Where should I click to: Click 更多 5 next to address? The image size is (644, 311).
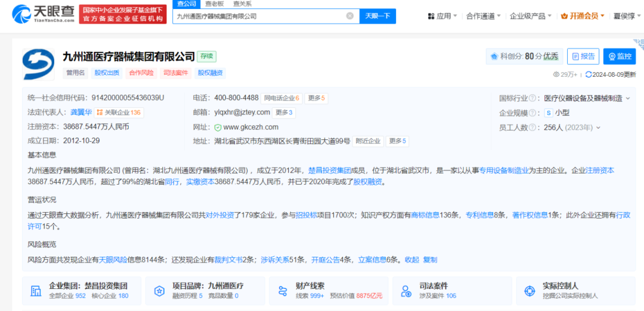(x=398, y=141)
